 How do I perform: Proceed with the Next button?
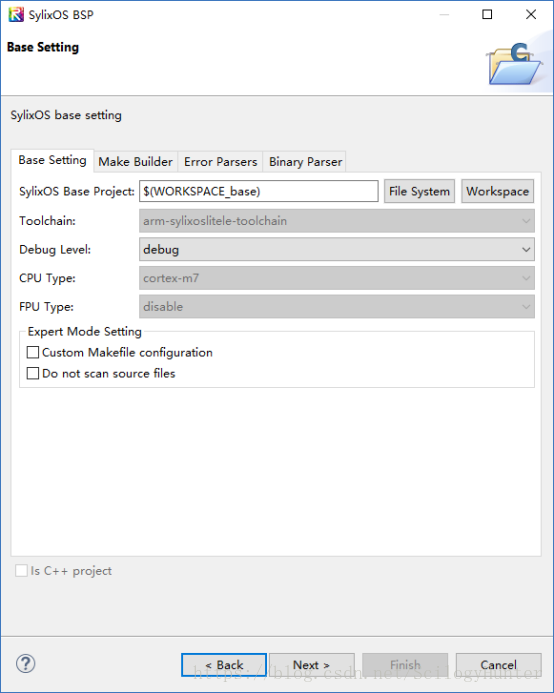(x=312, y=665)
